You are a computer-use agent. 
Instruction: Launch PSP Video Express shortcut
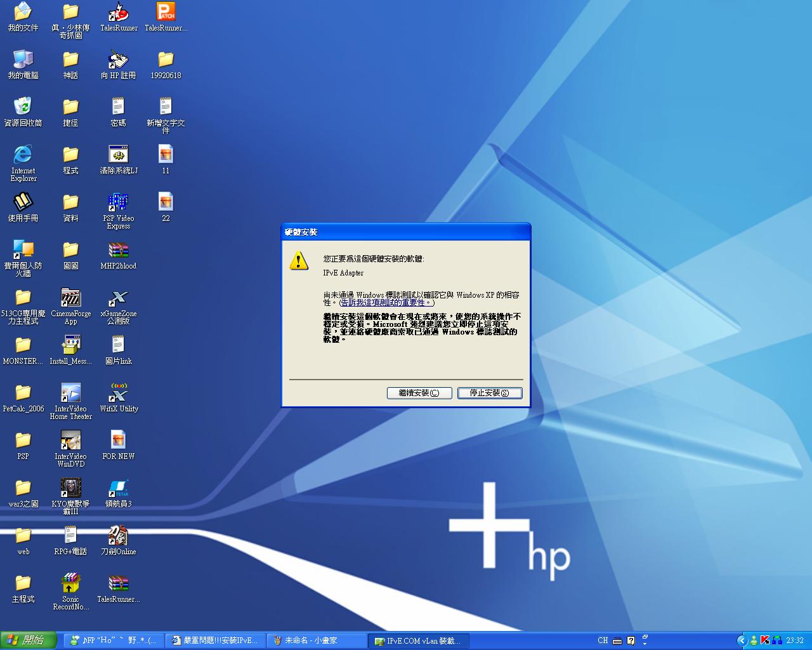[x=118, y=202]
